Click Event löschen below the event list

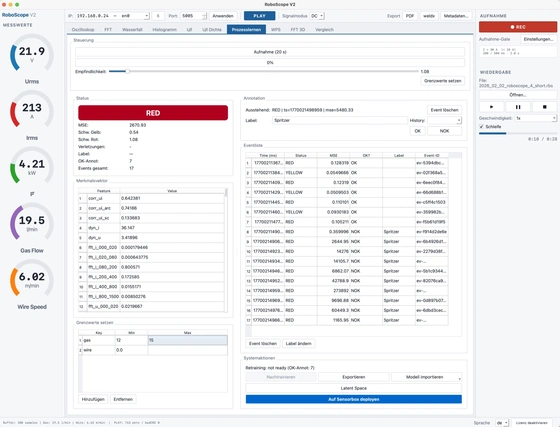[263, 343]
